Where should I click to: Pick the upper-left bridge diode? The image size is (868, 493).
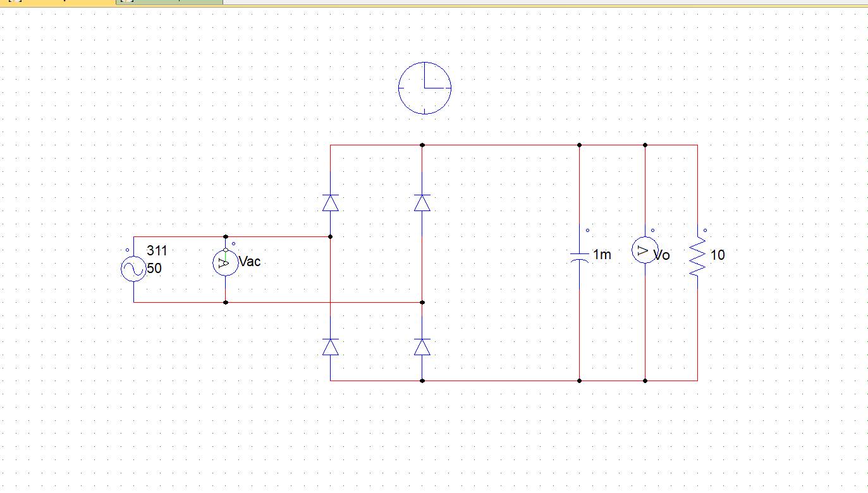pyautogui.click(x=330, y=203)
